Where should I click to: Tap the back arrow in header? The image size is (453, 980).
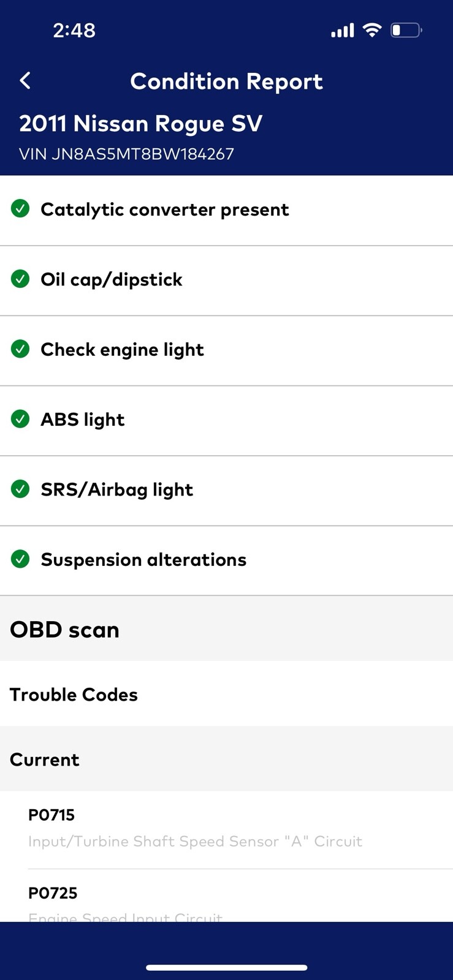click(25, 81)
